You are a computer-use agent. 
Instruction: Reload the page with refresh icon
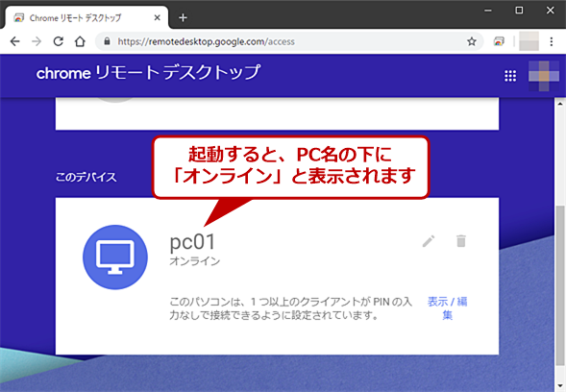click(59, 41)
